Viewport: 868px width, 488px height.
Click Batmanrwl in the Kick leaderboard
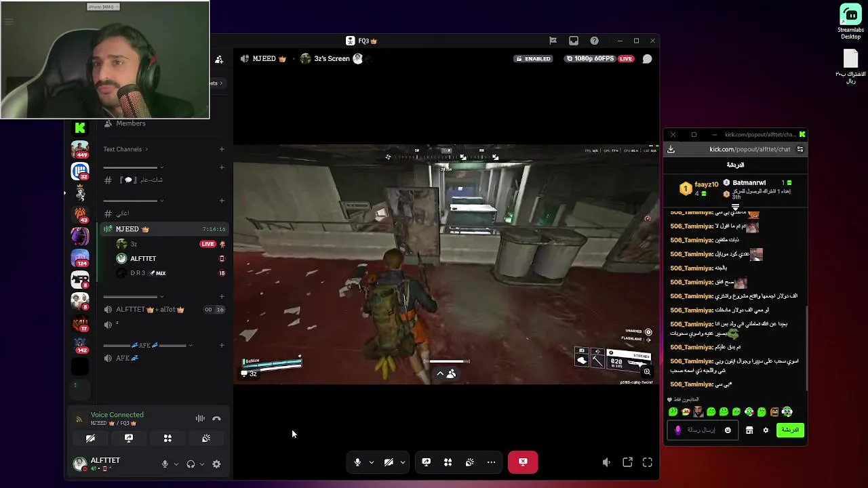coord(749,183)
